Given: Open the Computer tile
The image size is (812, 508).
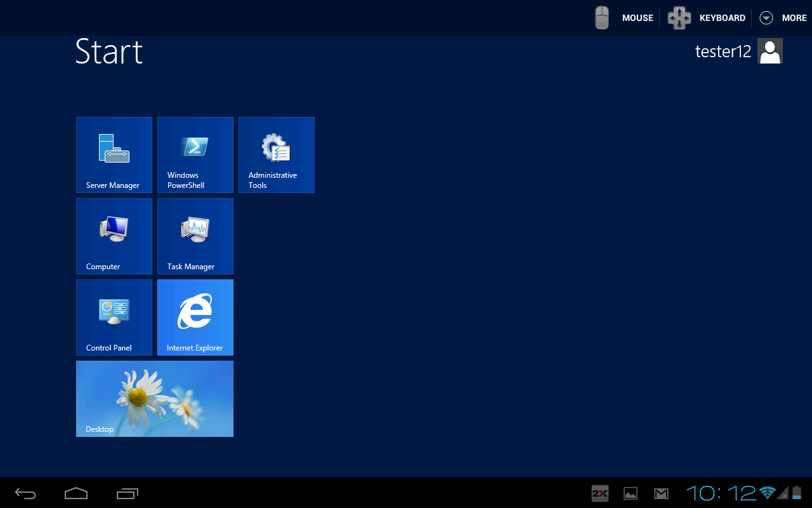Looking at the screenshot, I should (x=114, y=236).
